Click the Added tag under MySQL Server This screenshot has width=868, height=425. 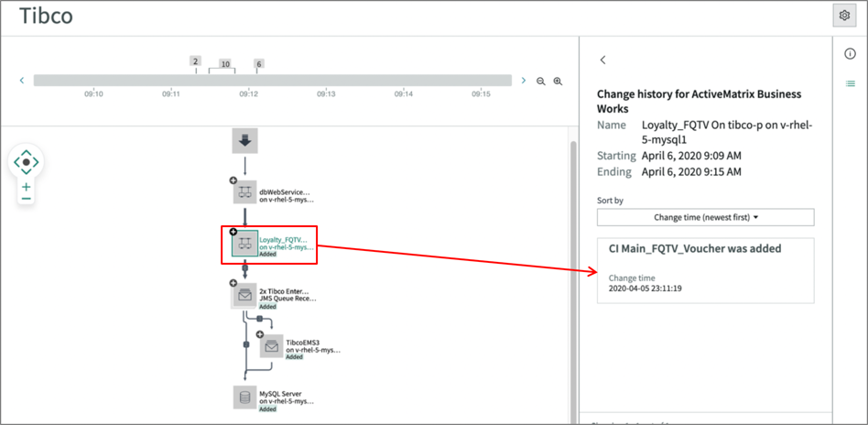[x=268, y=409]
